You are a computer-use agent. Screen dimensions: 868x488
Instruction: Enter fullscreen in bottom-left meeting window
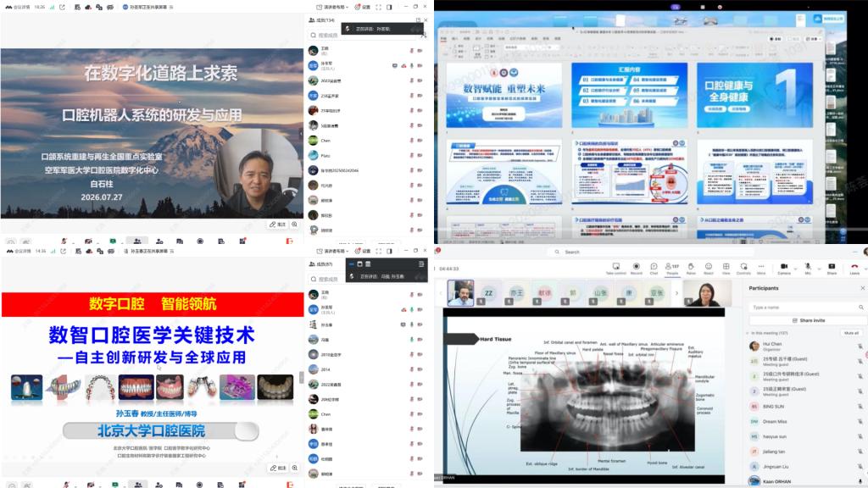pyautogui.click(x=379, y=251)
